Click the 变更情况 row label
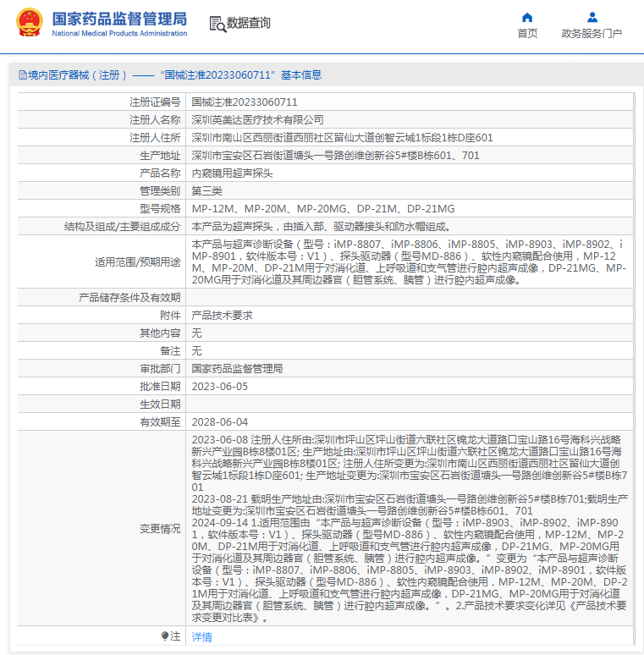 (x=160, y=528)
